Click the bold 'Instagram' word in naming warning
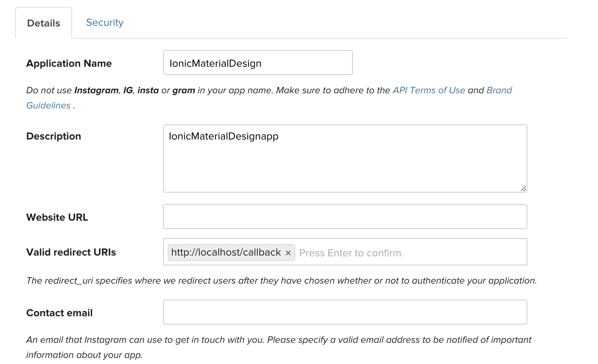 [96, 90]
